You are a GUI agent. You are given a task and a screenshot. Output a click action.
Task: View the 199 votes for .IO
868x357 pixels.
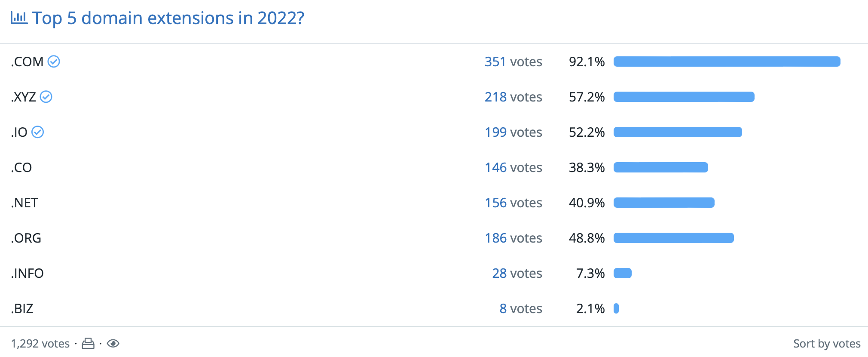pos(513,132)
